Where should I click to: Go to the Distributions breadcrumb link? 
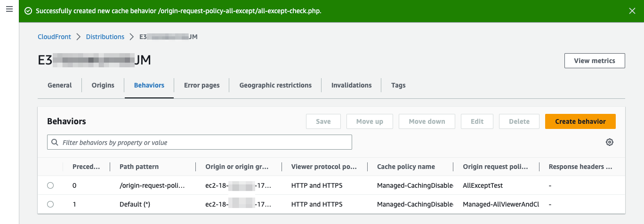105,37
